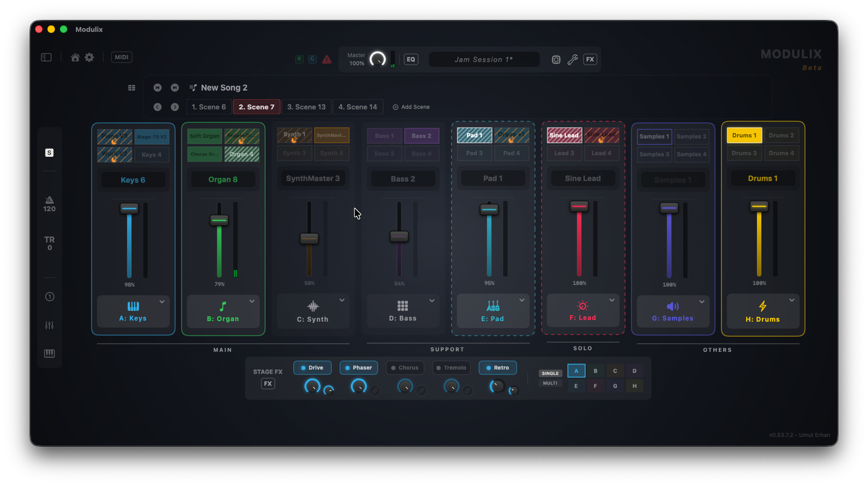
Task: Switch to 4. Scene 14 tab
Action: (358, 107)
